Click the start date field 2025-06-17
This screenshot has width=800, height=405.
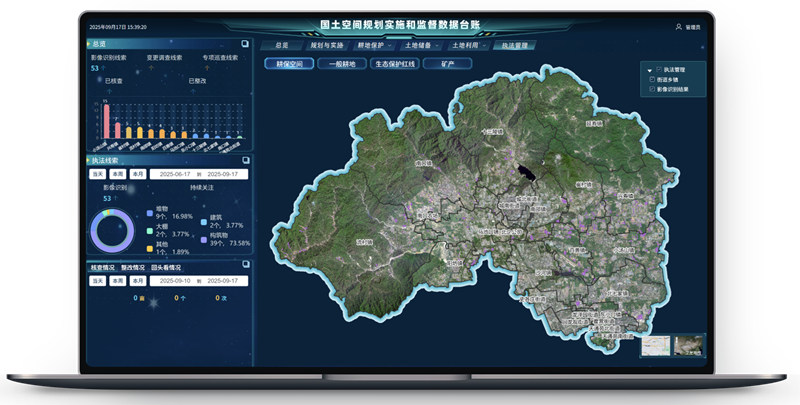(x=177, y=173)
